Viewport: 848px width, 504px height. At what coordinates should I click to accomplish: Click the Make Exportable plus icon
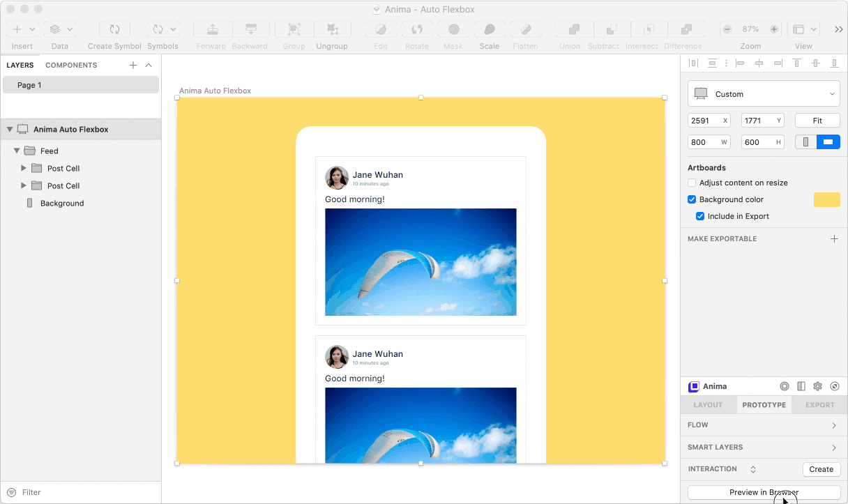pos(834,239)
